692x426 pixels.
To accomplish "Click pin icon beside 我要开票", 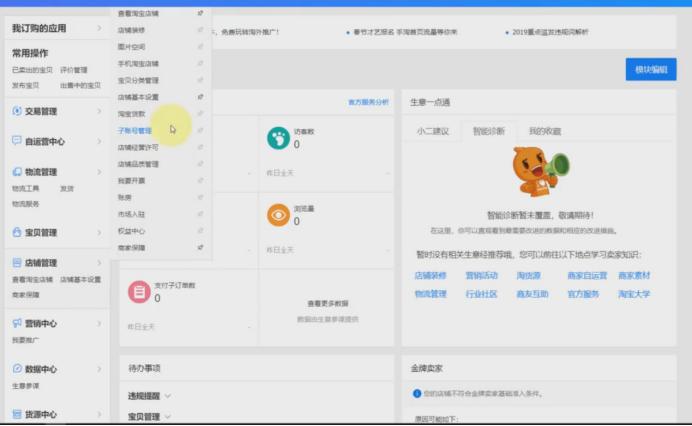I will (x=200, y=181).
